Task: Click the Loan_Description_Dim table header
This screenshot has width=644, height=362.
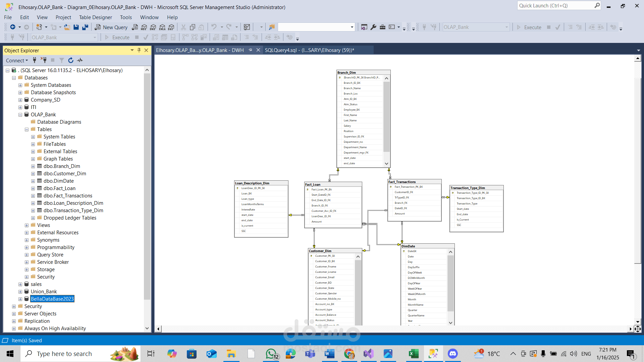Action: (x=261, y=183)
